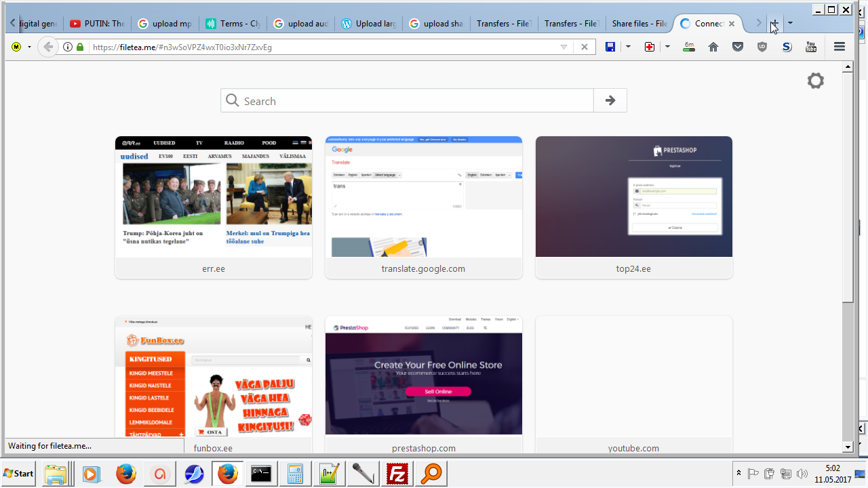Click the filetea.me URL address field
The width and height of the screenshot is (868, 488).
tap(322, 47)
